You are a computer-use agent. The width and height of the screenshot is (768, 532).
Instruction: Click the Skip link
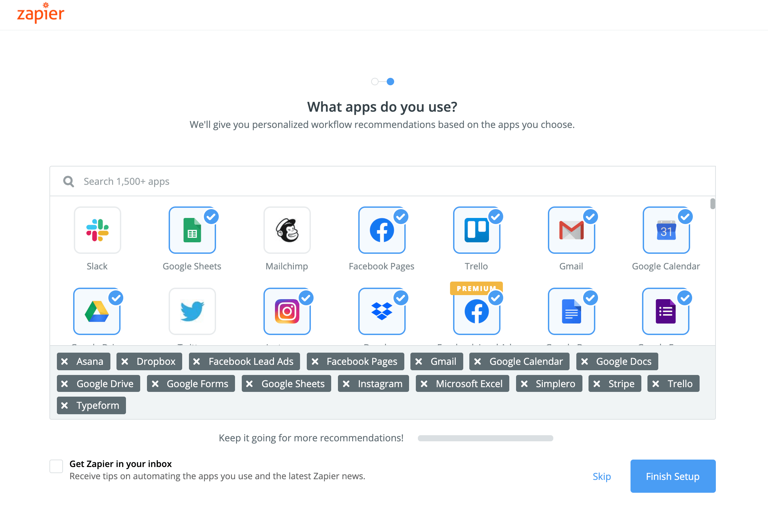(602, 476)
